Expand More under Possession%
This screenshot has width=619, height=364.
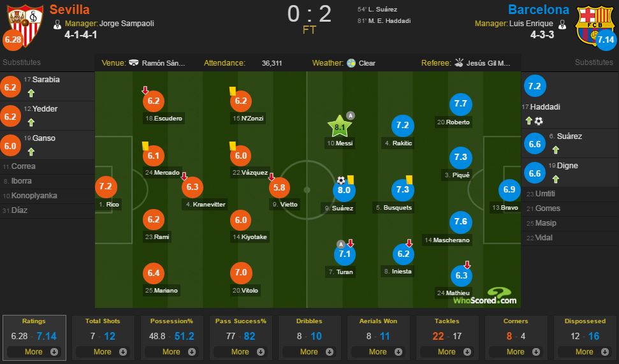171,351
